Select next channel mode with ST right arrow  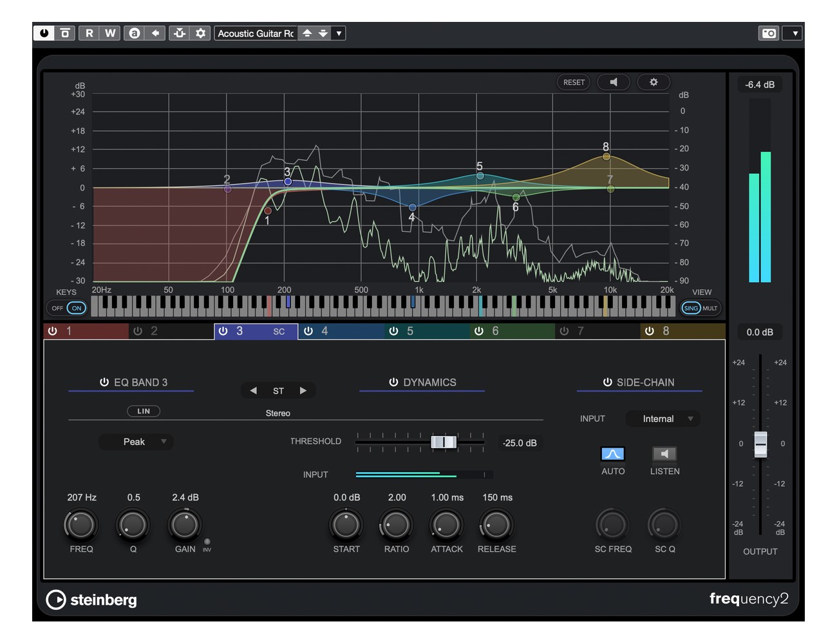pyautogui.click(x=303, y=390)
